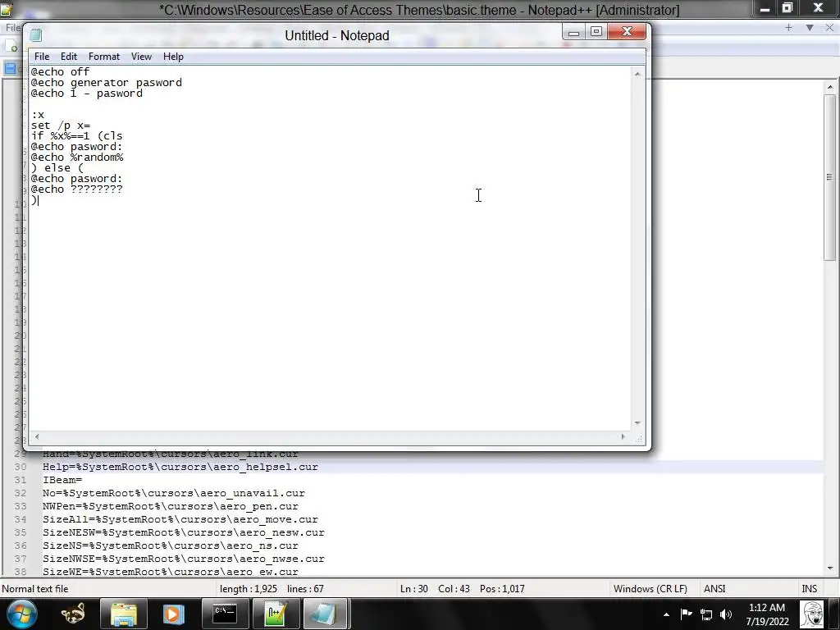Click the No=aero_unavail.cur line in Notepad++

coord(174,493)
